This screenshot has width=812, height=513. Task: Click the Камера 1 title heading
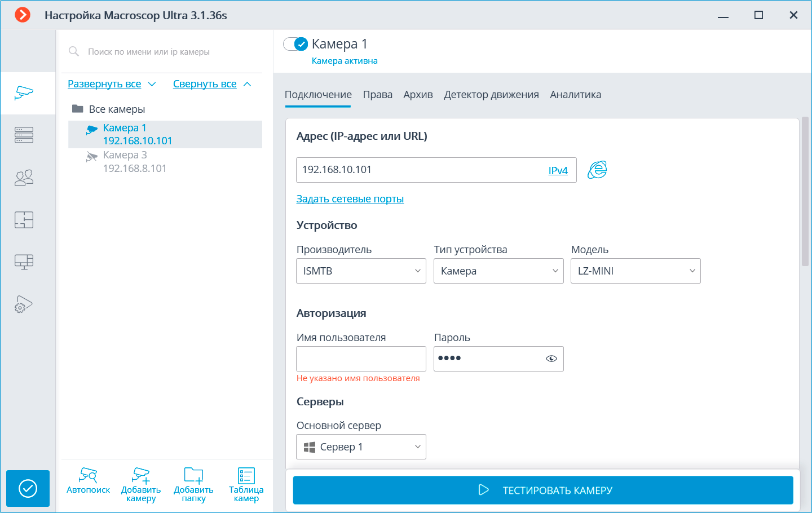tap(339, 44)
